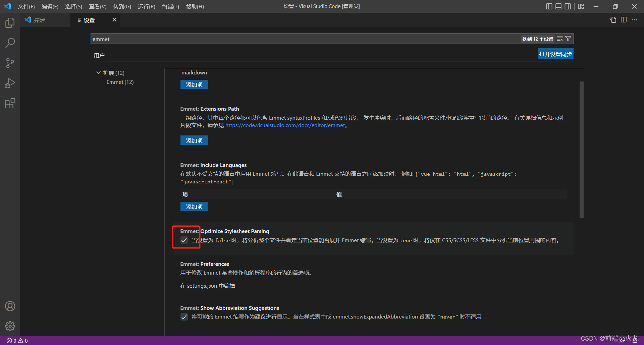The height and width of the screenshot is (345, 644).
Task: Click the 项 column header
Action: point(185,194)
